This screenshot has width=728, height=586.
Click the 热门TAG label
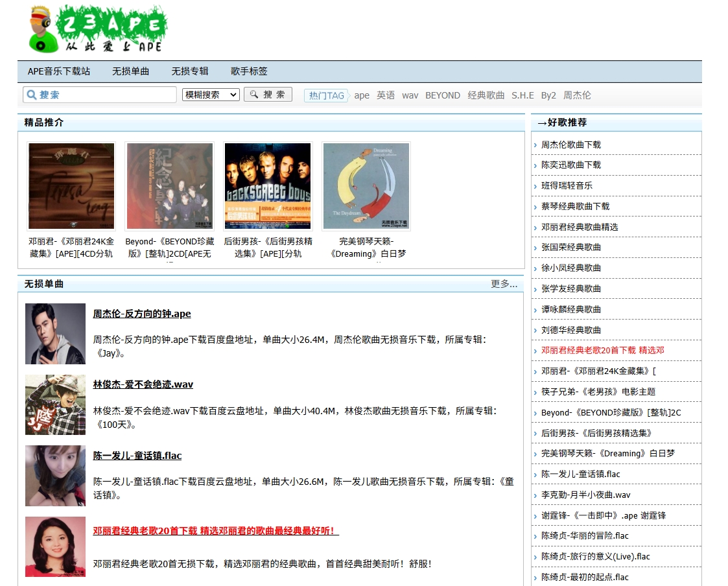click(326, 95)
